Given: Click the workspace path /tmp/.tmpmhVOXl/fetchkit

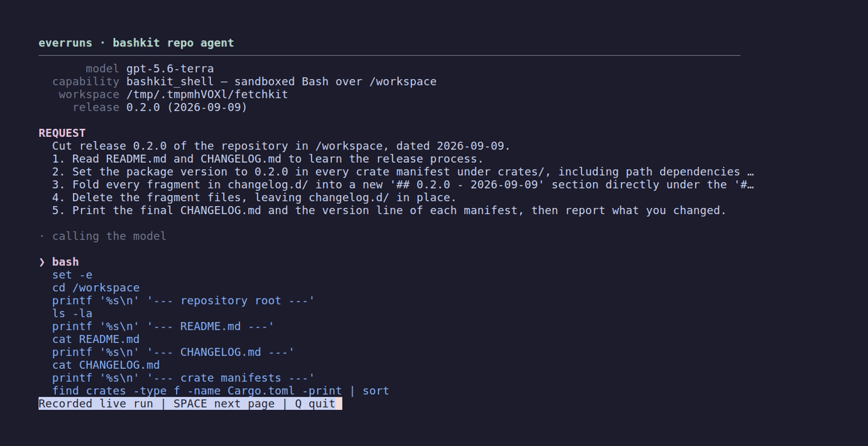Looking at the screenshot, I should click(x=207, y=95).
